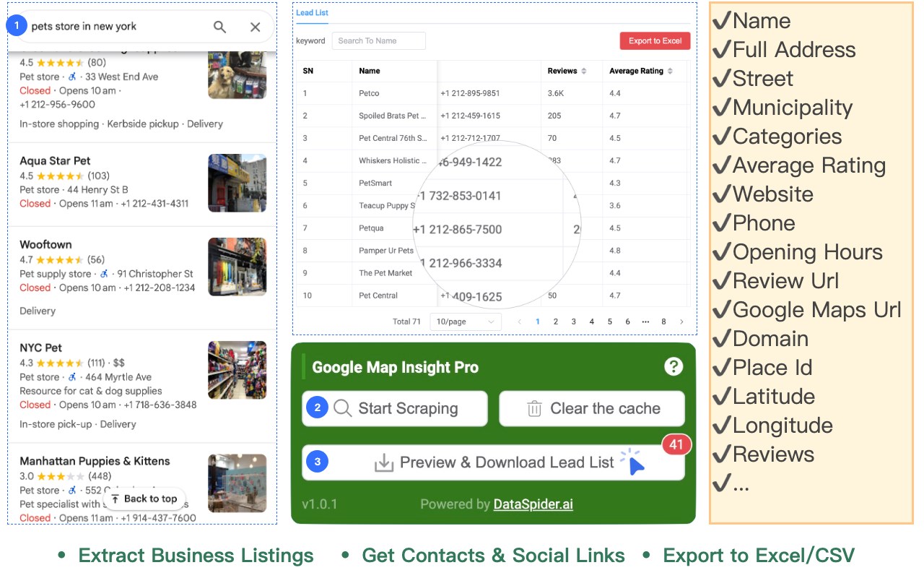
Task: Click the Pamper Ur Pets row name
Action: pyautogui.click(x=386, y=251)
